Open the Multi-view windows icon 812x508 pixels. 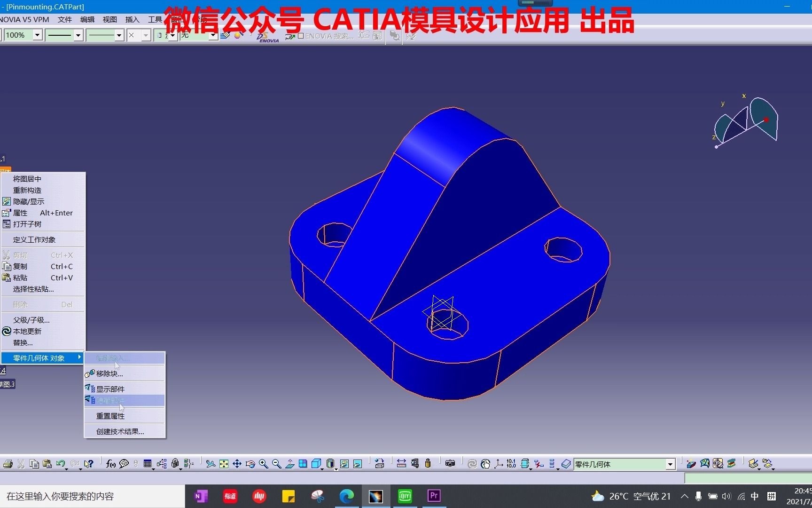pyautogui.click(x=303, y=464)
